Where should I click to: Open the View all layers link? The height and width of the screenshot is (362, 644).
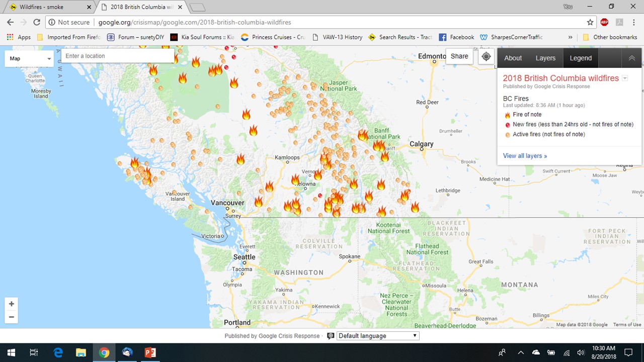coord(525,156)
